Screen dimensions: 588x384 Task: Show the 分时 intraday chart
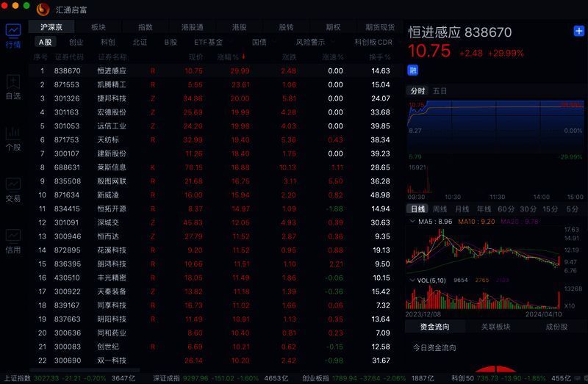(417, 91)
